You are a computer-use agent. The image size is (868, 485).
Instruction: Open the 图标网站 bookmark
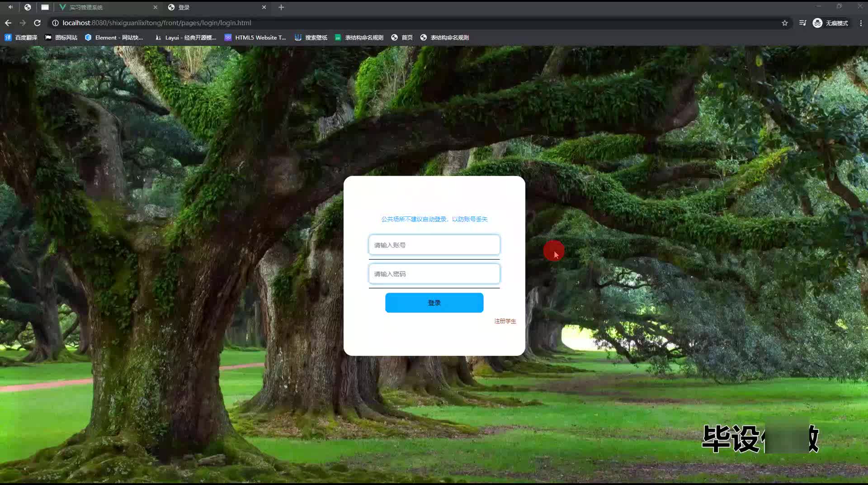(61, 38)
